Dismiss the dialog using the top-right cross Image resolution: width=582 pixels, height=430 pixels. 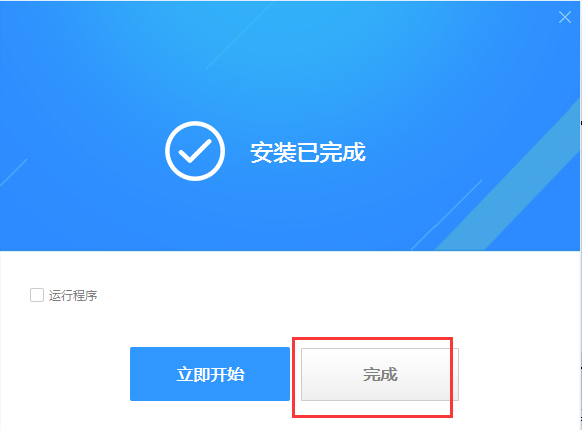(x=565, y=17)
